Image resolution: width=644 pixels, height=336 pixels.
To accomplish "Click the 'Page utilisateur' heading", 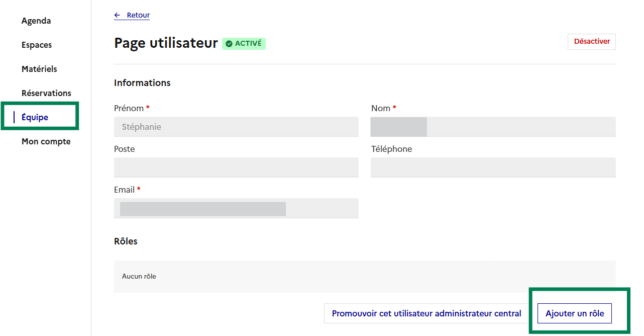I will pyautogui.click(x=166, y=43).
